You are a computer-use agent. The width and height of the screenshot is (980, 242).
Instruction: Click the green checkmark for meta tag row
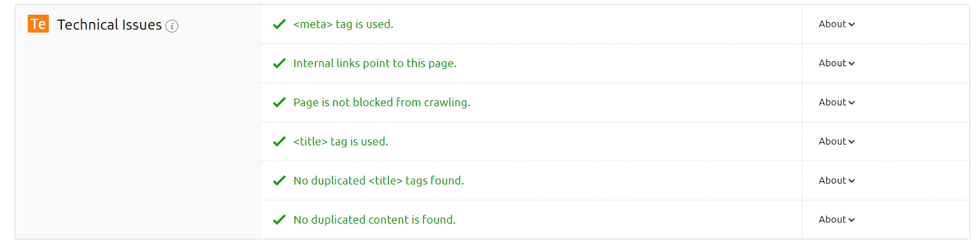pyautogui.click(x=279, y=24)
